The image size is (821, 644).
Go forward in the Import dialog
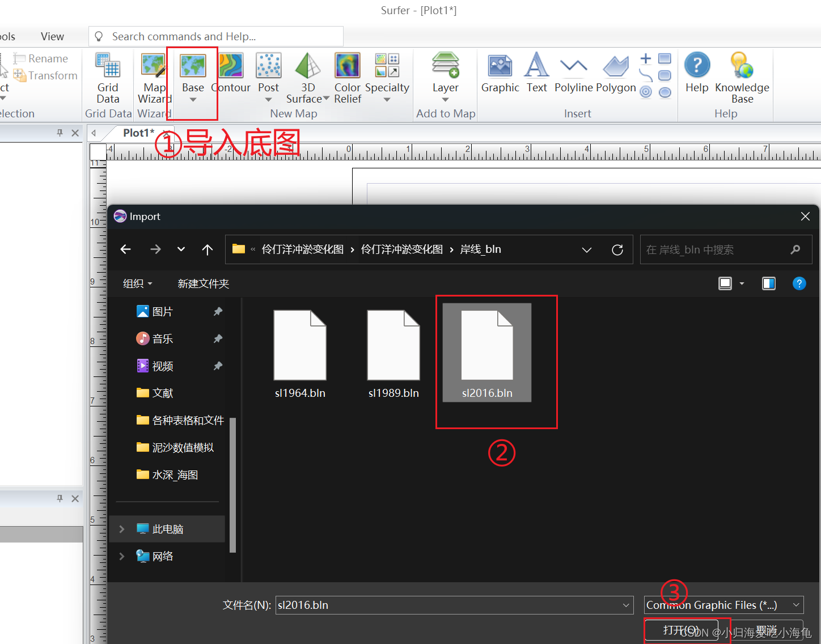tap(155, 249)
